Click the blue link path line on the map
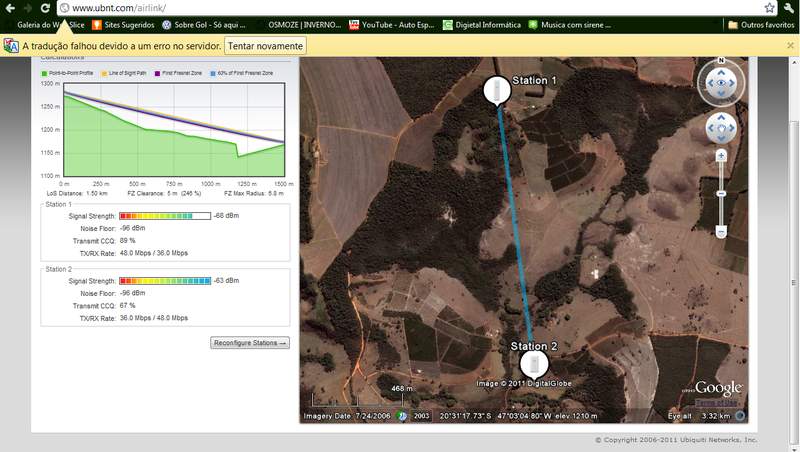800x452 pixels. (515, 224)
